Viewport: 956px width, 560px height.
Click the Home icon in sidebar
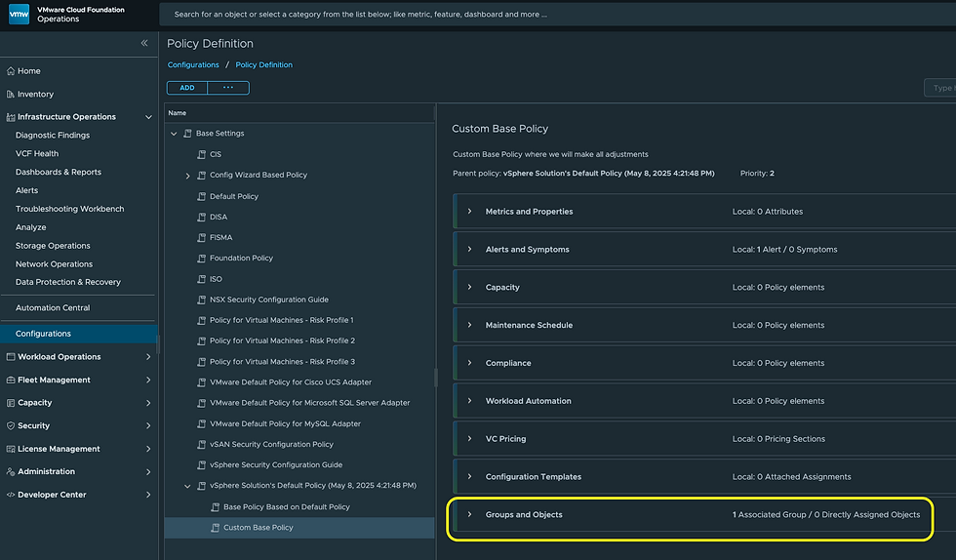pyautogui.click(x=10, y=71)
